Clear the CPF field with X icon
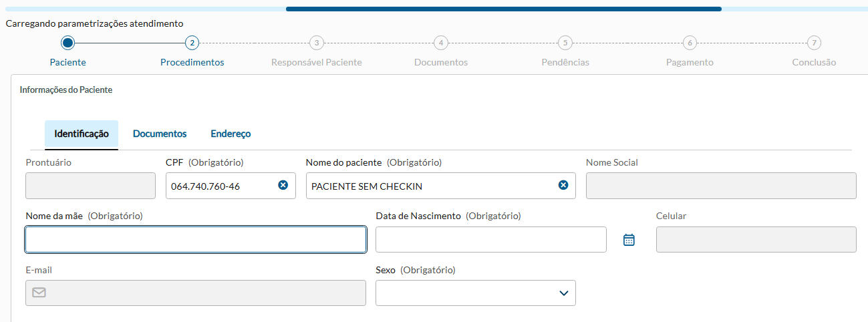Image resolution: width=868 pixels, height=322 pixels. (x=283, y=185)
